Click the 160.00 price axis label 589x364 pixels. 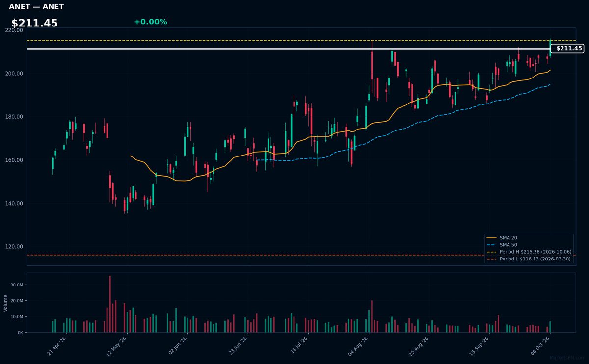[x=15, y=160]
